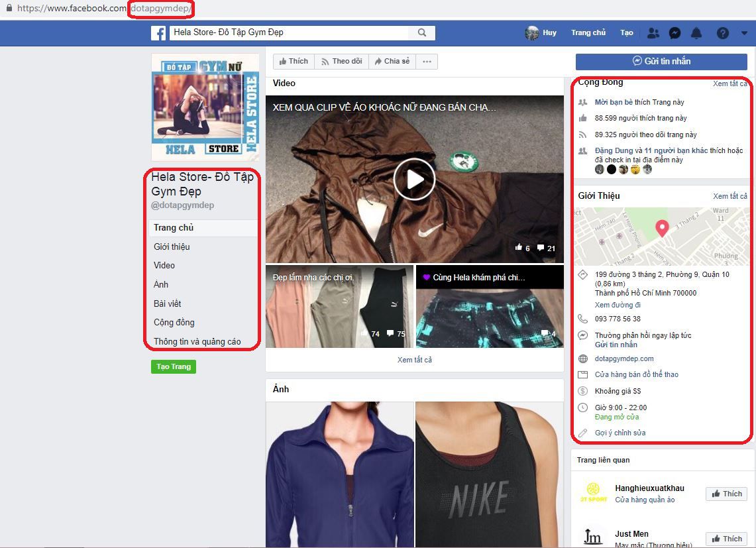The height and width of the screenshot is (548, 756).
Task: Click Trang chủ in the top navigation bar
Action: click(x=588, y=33)
